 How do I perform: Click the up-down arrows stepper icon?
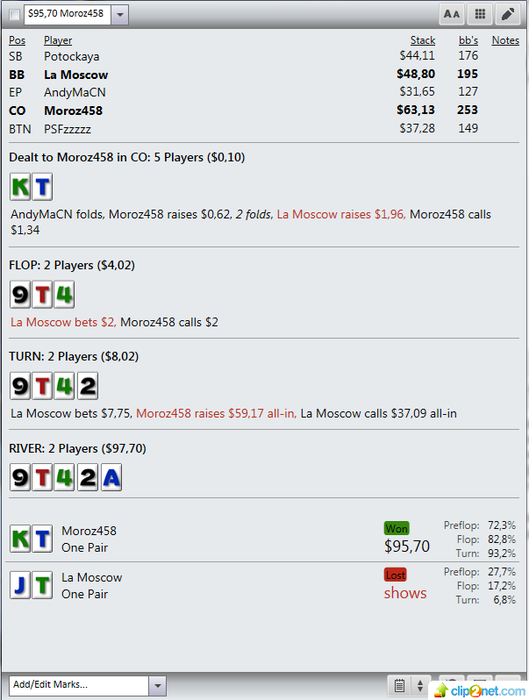tap(420, 685)
